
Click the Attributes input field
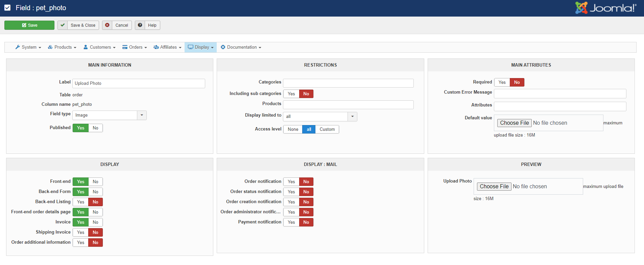tap(560, 106)
